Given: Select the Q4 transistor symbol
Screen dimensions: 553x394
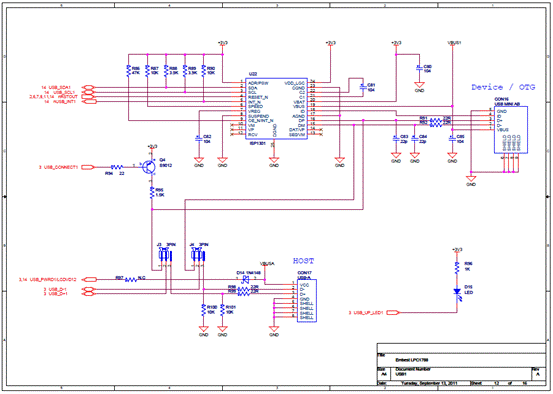Looking at the screenshot, I should [x=149, y=167].
